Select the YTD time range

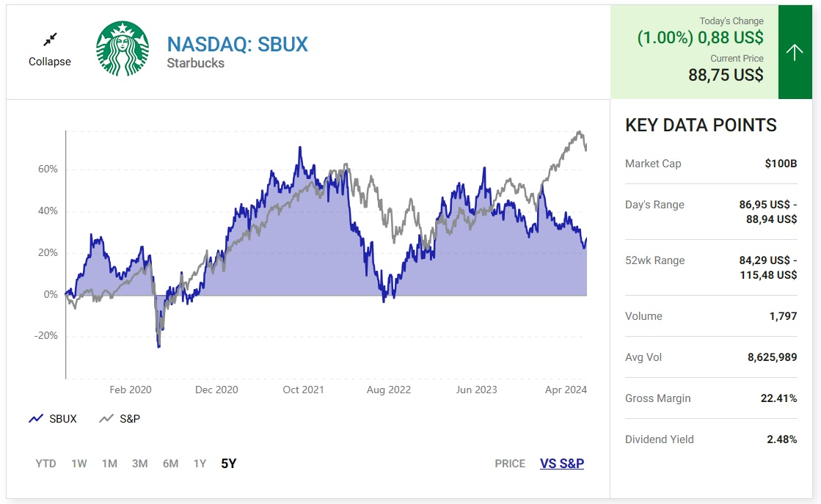tap(45, 464)
